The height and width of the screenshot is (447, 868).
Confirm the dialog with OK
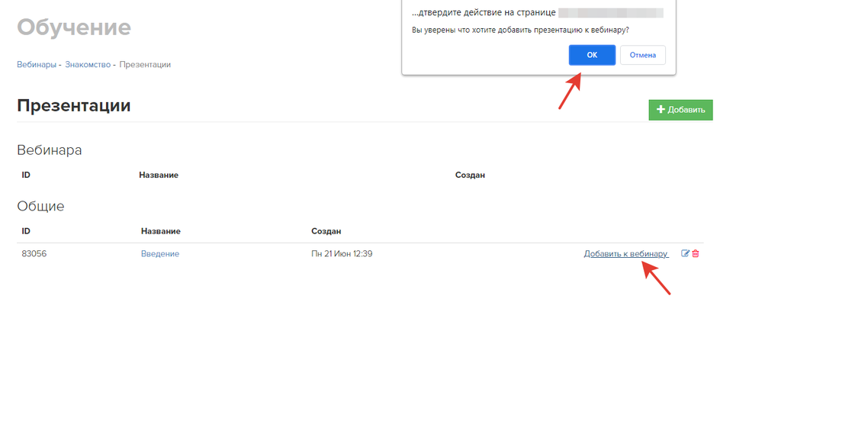(x=591, y=55)
